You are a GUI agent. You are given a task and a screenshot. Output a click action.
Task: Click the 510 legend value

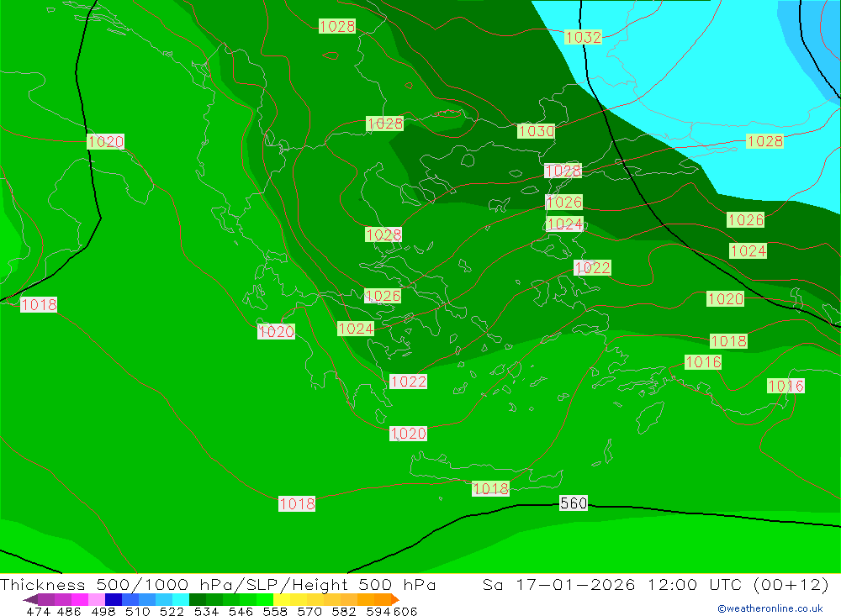(138, 611)
